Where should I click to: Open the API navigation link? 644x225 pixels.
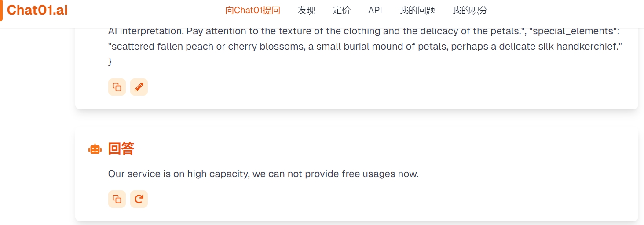coord(375,10)
